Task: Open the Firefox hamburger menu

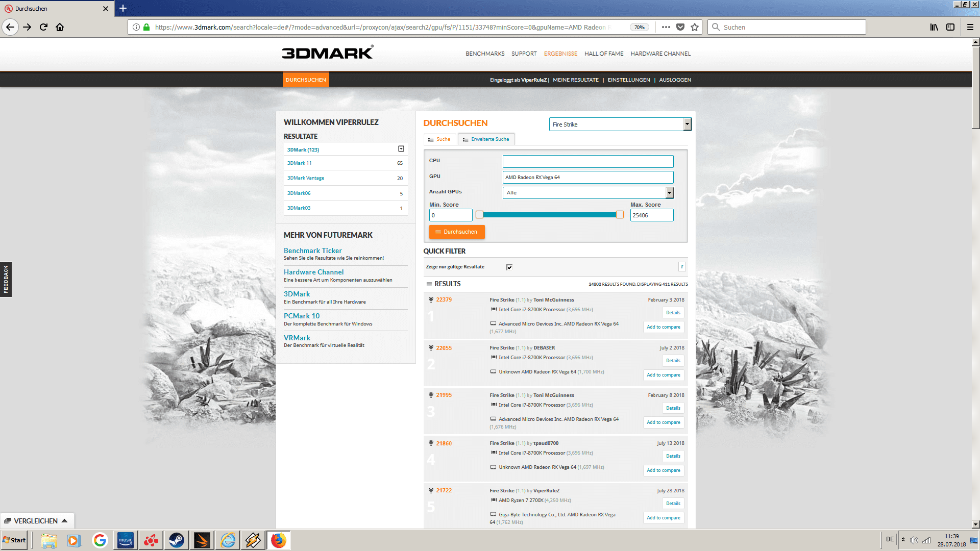Action: (970, 27)
